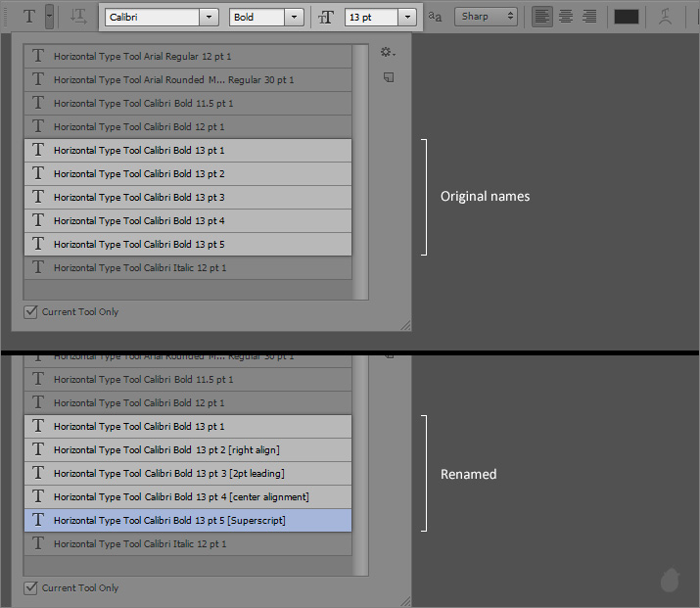Image resolution: width=700 pixels, height=608 pixels.
Task: Open the 13 pt font size dropdown
Action: (406, 18)
